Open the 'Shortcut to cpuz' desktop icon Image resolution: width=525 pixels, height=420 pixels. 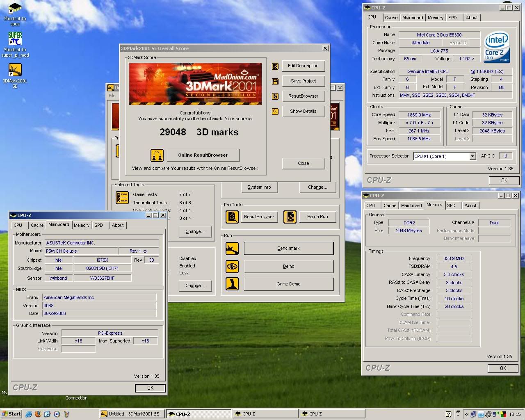(15, 14)
